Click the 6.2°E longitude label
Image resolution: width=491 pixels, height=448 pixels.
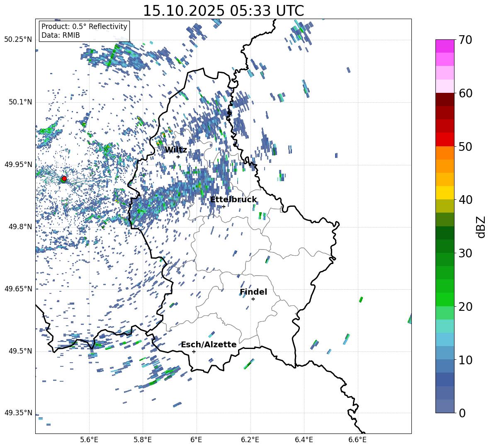250,440
